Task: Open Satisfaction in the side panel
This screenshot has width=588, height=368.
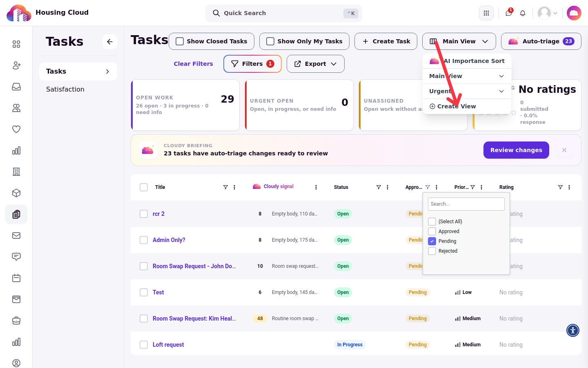Action: 65,89
